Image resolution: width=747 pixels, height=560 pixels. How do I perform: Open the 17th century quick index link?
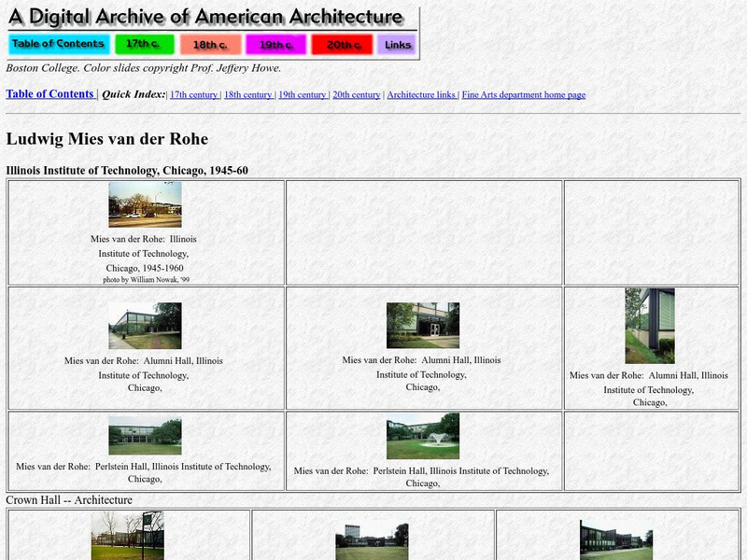coord(194,95)
